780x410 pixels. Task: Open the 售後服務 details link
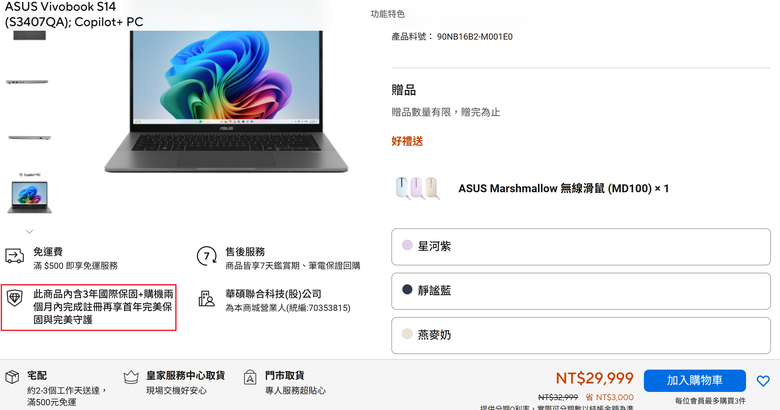245,252
